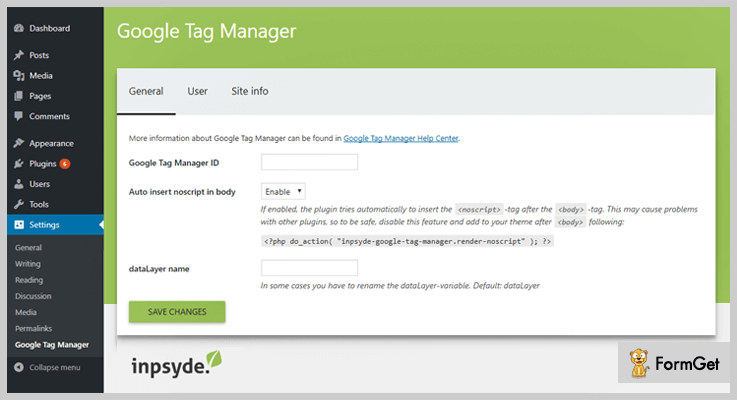Click the Tools wrench icon
This screenshot has width=737, height=400.
pos(19,204)
